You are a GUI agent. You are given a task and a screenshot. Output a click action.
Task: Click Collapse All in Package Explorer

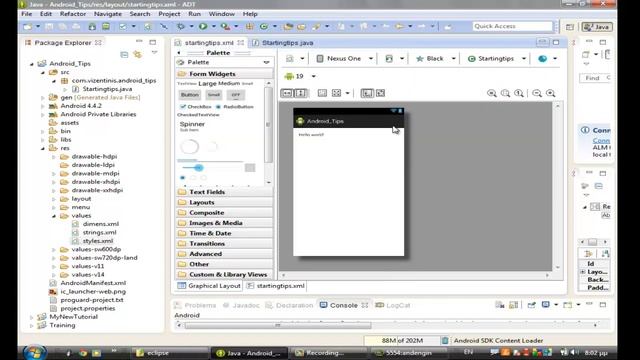[x=124, y=54]
